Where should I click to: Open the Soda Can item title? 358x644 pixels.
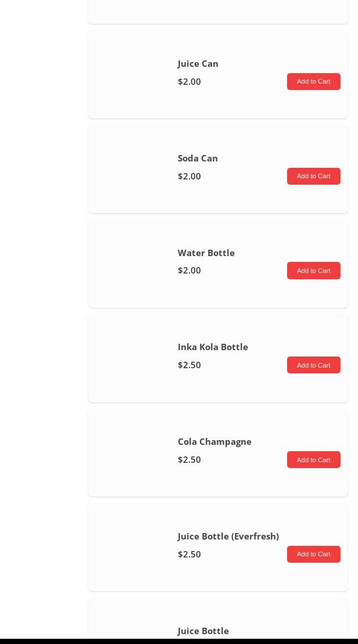(x=197, y=158)
